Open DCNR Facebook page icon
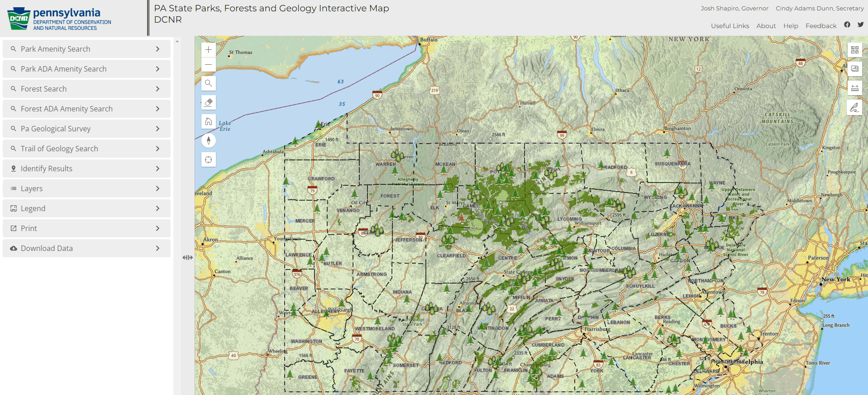The width and height of the screenshot is (868, 395). (x=847, y=25)
